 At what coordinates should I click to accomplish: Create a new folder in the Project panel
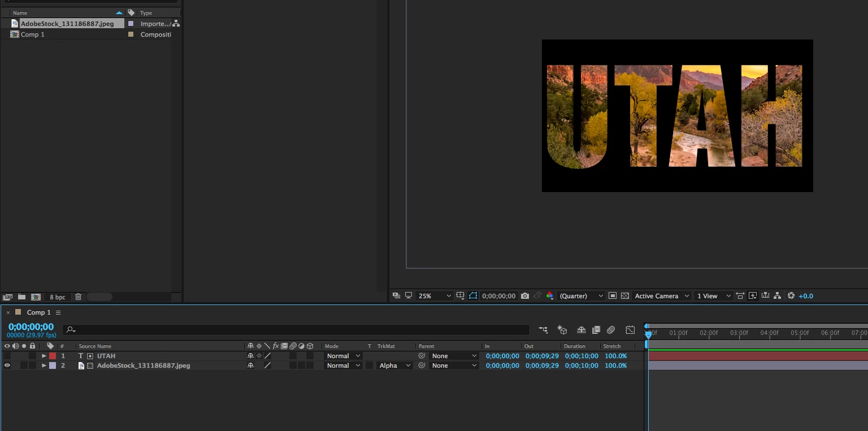pyautogui.click(x=21, y=297)
